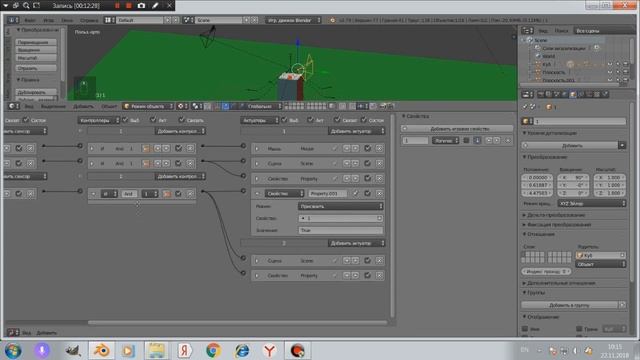Toggle render camera icon for Куб in outliner
Image resolution: width=640 pixels, height=360 pixels.
point(625,64)
